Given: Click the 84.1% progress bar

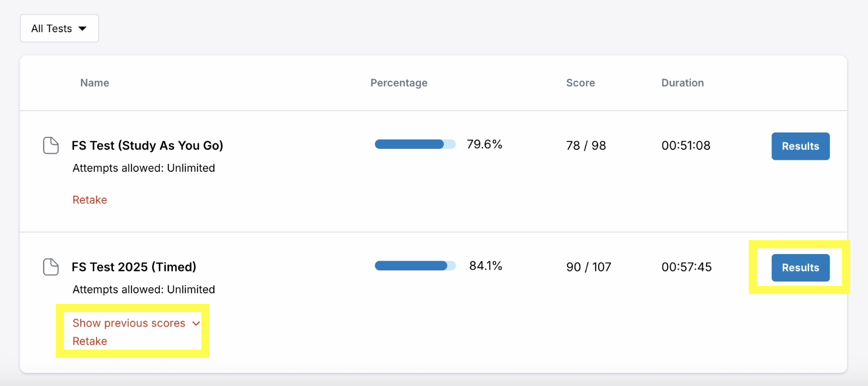Looking at the screenshot, I should 415,266.
